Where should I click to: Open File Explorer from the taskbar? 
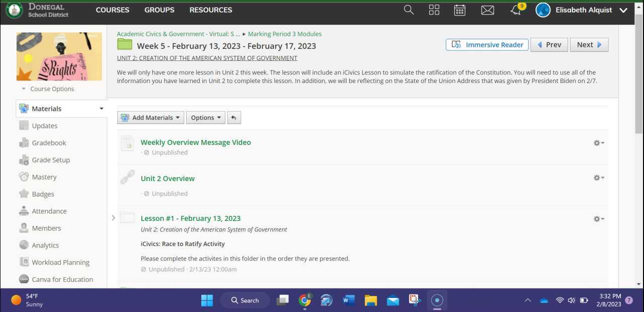(371, 300)
